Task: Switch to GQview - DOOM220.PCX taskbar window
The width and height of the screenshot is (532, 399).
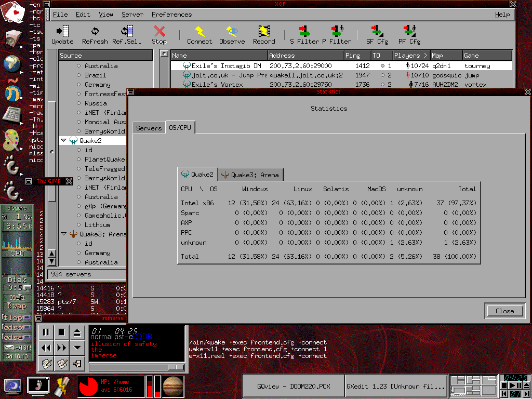Action: [293, 387]
